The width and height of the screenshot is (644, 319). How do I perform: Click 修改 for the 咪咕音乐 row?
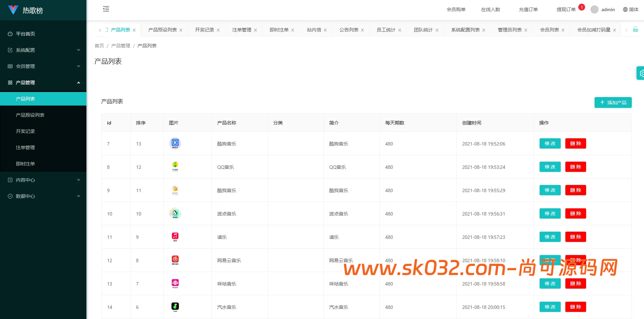550,283
